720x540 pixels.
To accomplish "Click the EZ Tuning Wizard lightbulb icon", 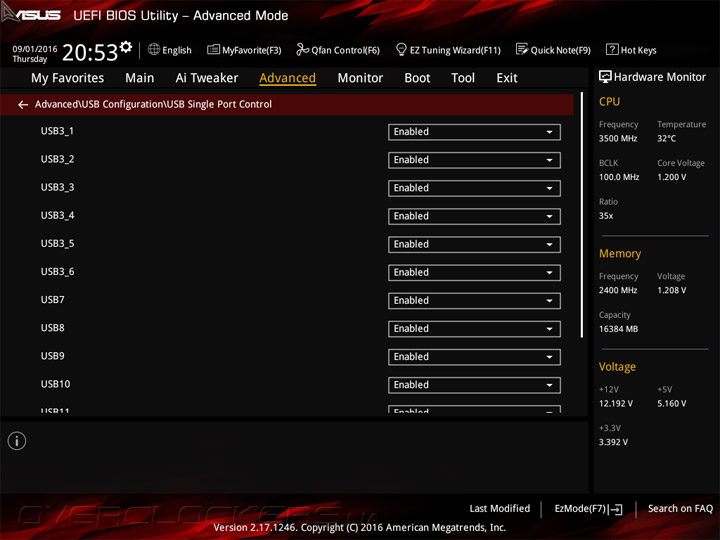I will click(401, 49).
